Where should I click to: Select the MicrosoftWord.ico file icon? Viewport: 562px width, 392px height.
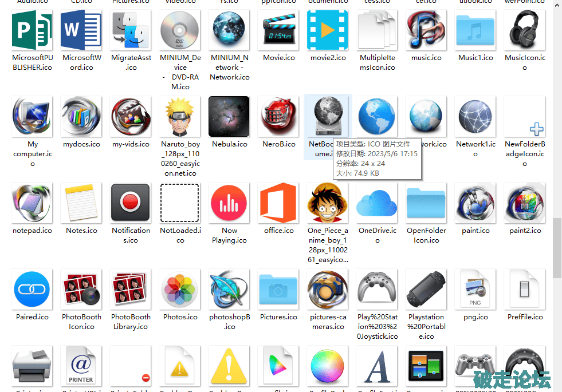pyautogui.click(x=81, y=30)
